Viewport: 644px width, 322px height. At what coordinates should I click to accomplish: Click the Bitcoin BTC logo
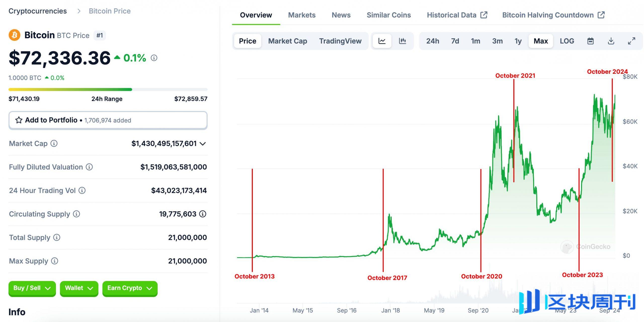click(14, 35)
